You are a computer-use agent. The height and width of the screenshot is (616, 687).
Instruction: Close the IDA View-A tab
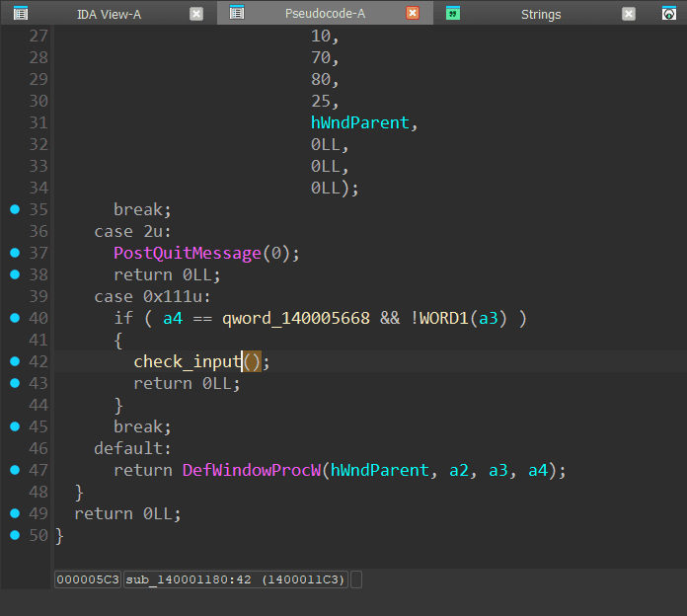click(196, 14)
